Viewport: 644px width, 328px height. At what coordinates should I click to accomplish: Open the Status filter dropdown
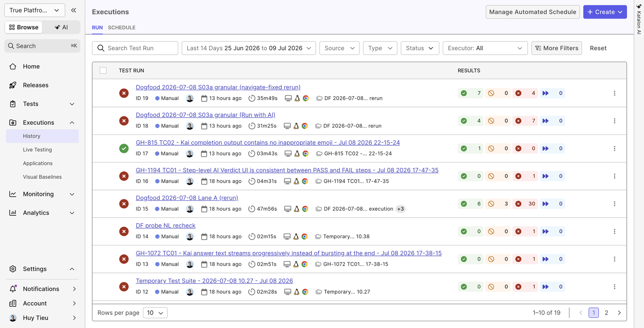[420, 48]
